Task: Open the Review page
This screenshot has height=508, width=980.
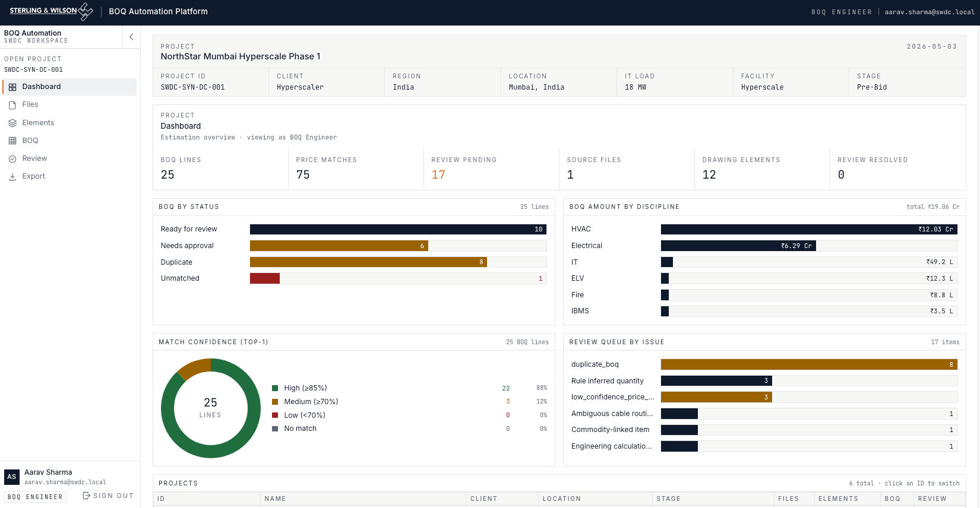Action: pos(69,158)
